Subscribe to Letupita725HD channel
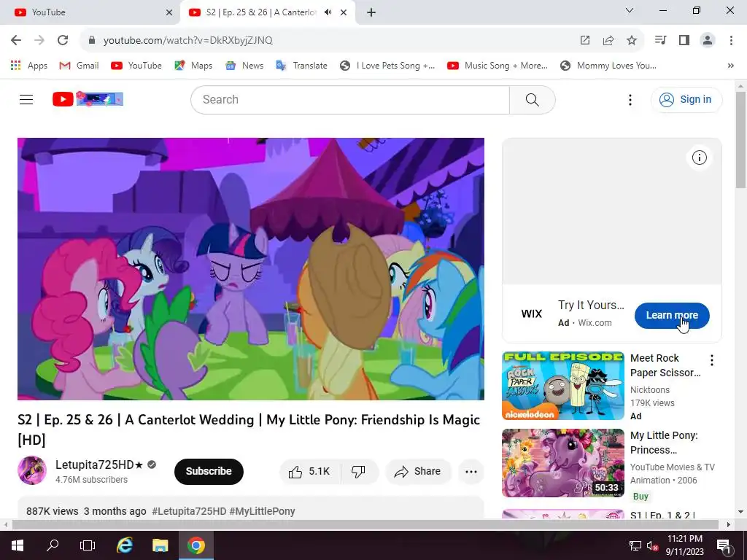The height and width of the screenshot is (560, 747). tap(209, 472)
